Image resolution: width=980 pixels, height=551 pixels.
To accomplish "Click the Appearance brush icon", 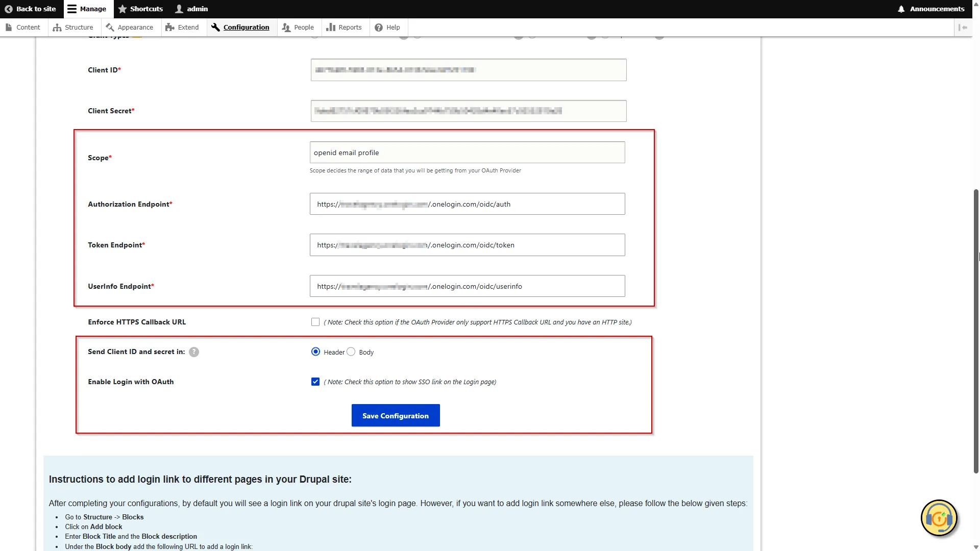I will coord(110,28).
